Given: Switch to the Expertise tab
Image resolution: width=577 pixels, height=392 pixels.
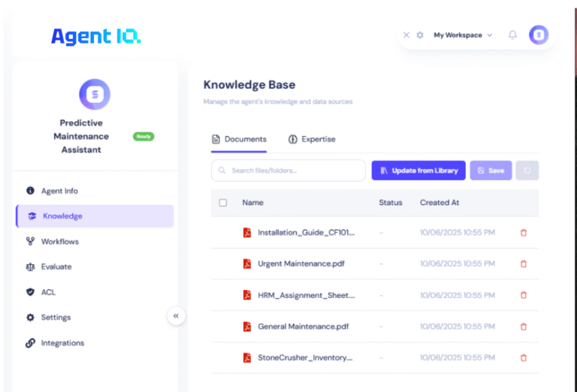Looking at the screenshot, I should (x=312, y=139).
